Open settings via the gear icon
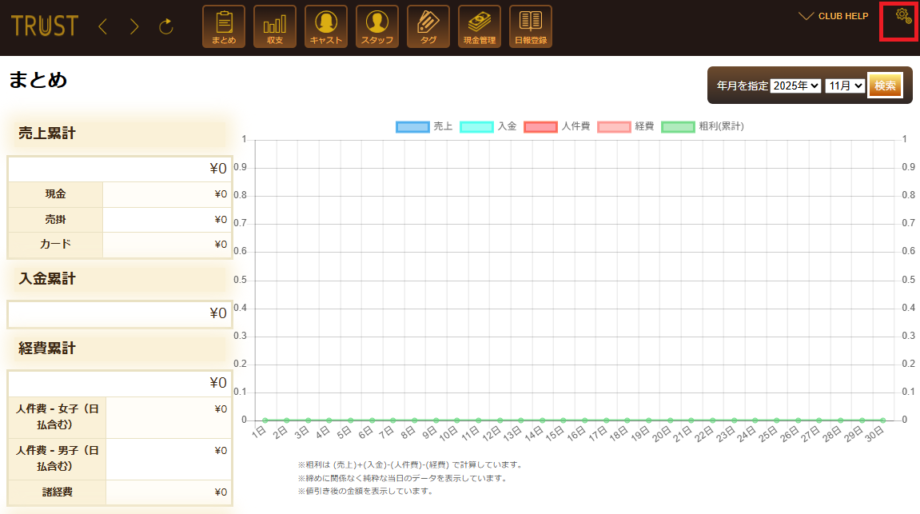This screenshot has height=514, width=920. (x=898, y=20)
